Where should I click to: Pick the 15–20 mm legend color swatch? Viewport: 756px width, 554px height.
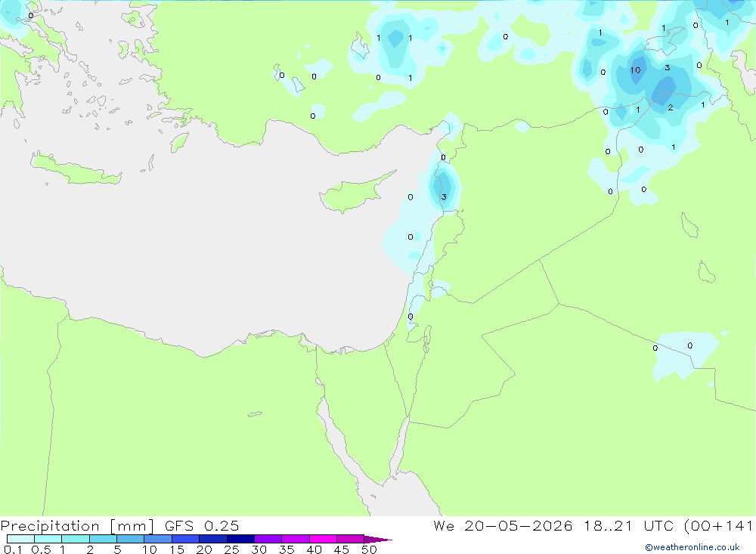click(x=186, y=539)
